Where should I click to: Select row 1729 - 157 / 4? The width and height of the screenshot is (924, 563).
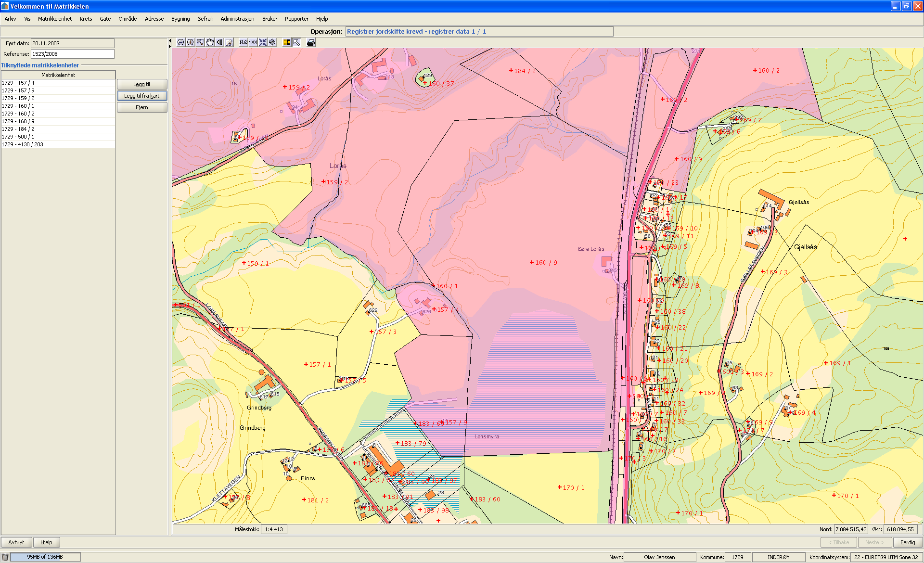pyautogui.click(x=58, y=83)
